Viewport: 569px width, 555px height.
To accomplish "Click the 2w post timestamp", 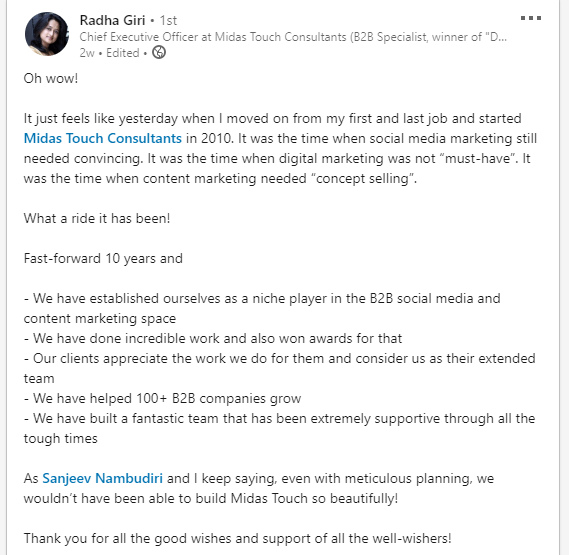I will coord(87,53).
